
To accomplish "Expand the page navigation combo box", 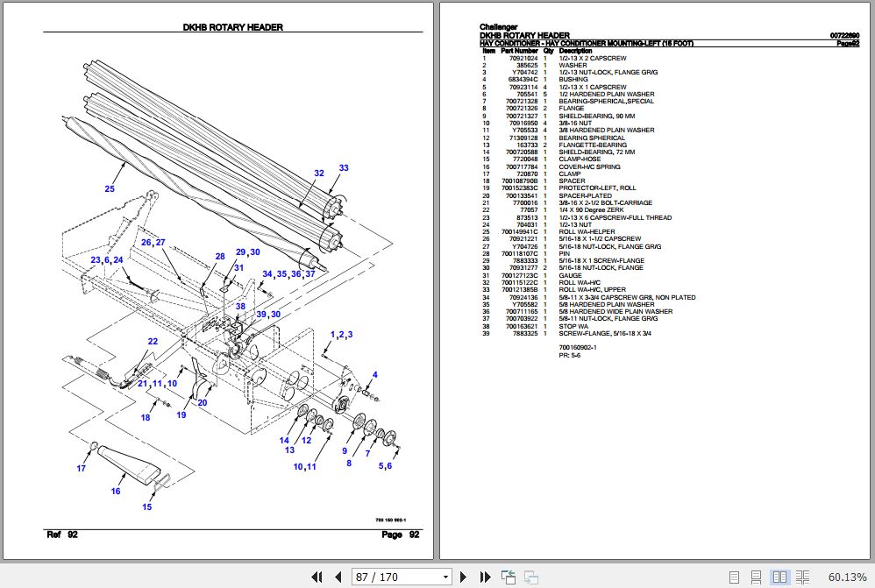I will click(x=445, y=577).
